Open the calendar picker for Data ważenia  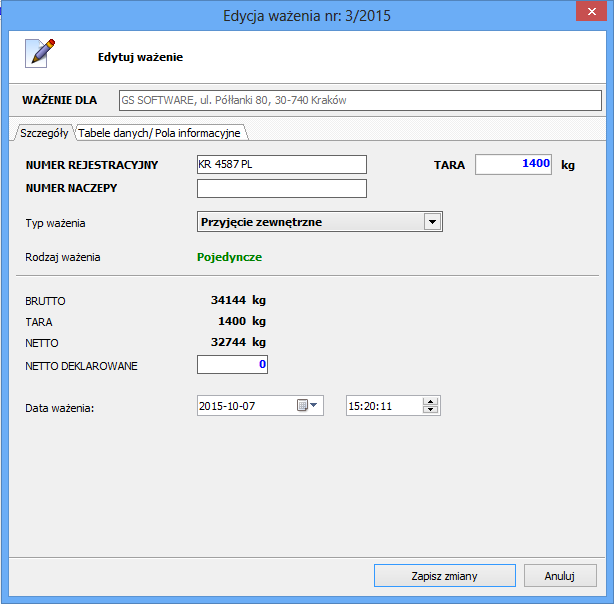(307, 405)
